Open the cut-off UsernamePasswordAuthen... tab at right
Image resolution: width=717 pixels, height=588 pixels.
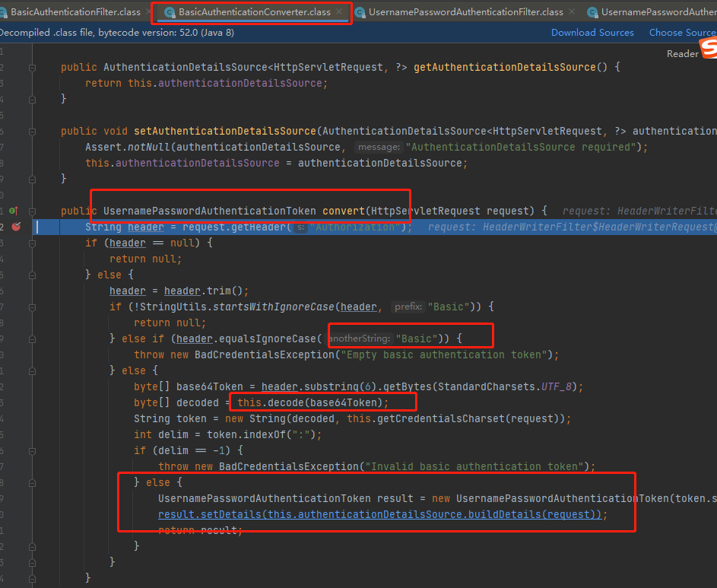point(658,12)
